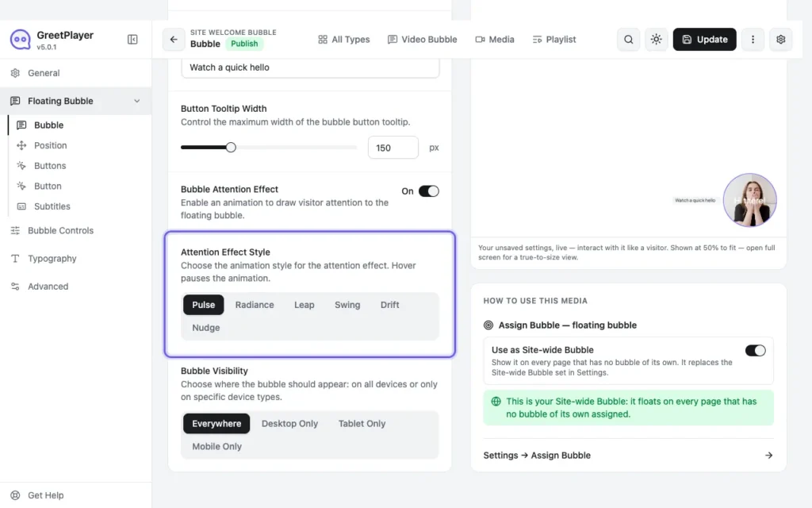This screenshot has width=812, height=508.
Task: Turn off Bubble Attention Effect toggle
Action: coord(429,191)
